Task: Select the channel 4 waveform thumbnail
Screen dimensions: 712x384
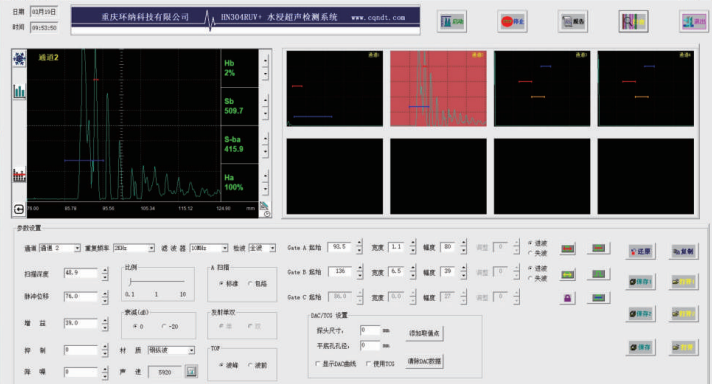Action: pos(646,89)
